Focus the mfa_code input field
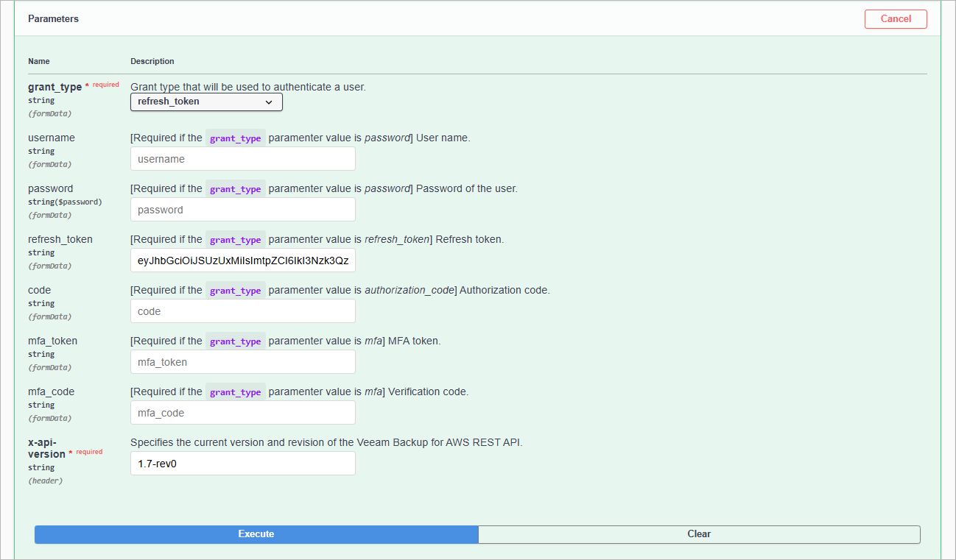This screenshot has width=956, height=560. [x=243, y=413]
